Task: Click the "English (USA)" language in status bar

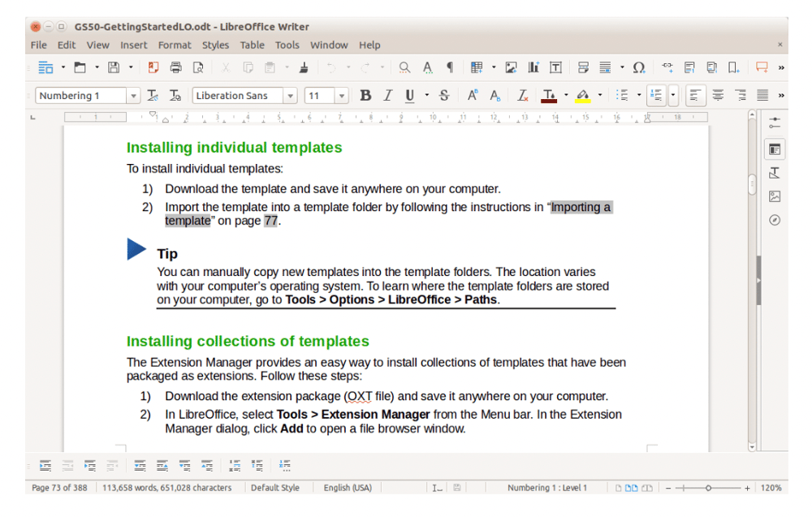Action: (x=348, y=488)
